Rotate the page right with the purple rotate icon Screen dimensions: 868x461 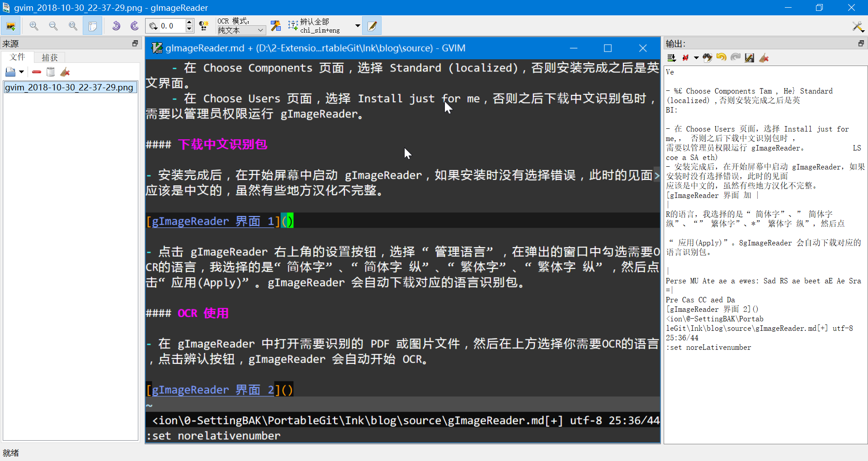(134, 26)
